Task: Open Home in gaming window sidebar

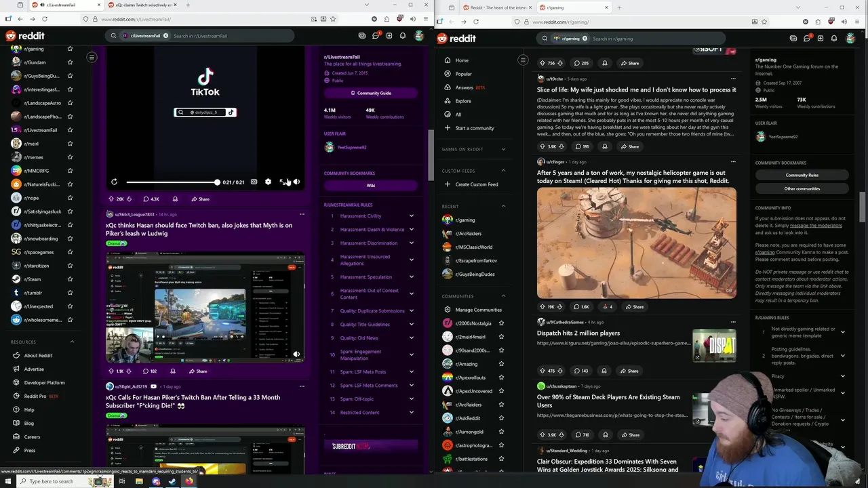Action: [x=462, y=60]
